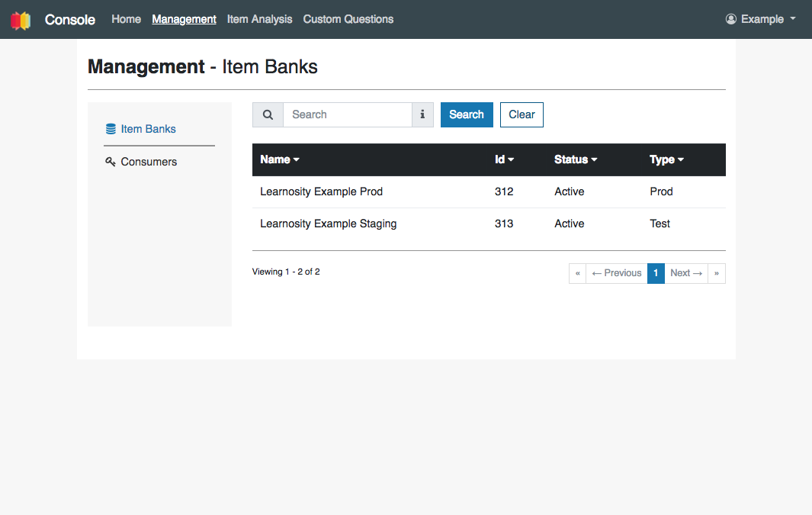The image size is (812, 515).
Task: Click the Consumers key icon
Action: [111, 162]
